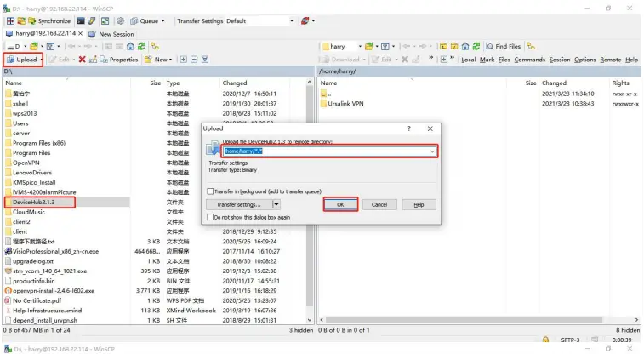Image resolution: width=644 pixels, height=354 pixels.
Task: Sort local list by Changed column
Action: [x=235, y=83]
